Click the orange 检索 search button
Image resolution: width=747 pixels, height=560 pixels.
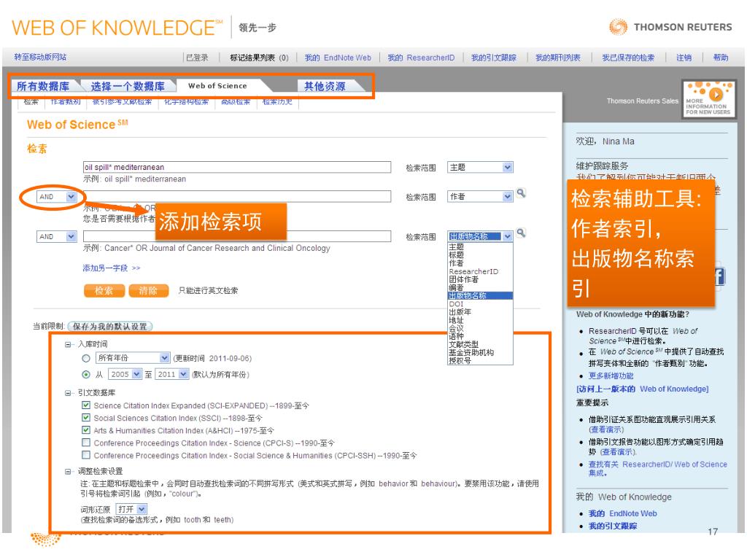104,290
